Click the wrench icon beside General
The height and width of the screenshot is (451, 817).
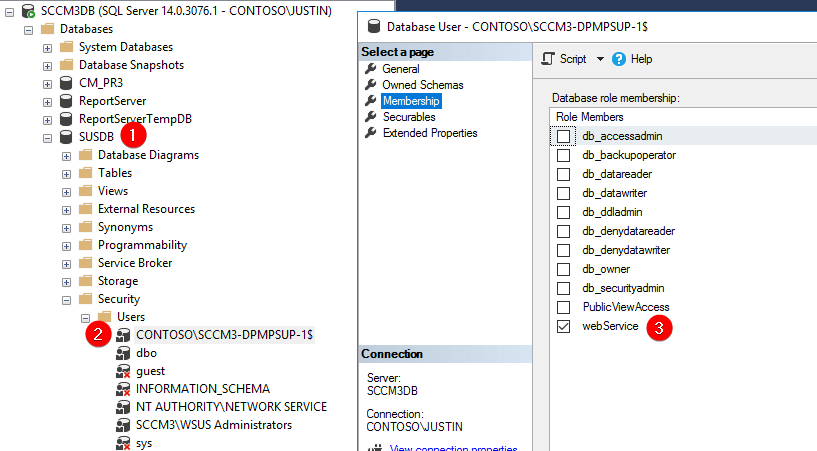point(370,69)
